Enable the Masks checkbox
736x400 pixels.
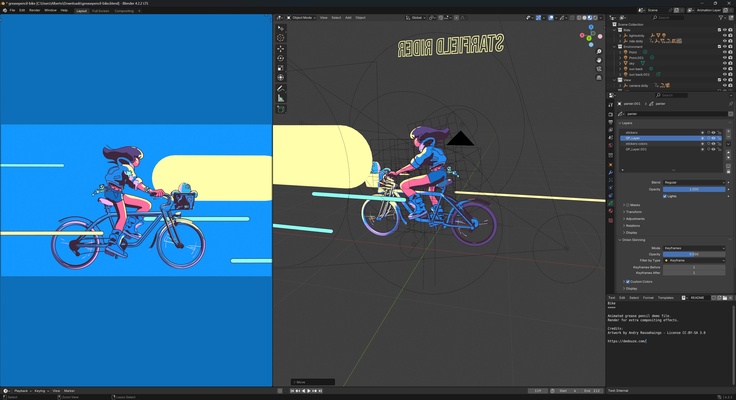click(x=628, y=205)
